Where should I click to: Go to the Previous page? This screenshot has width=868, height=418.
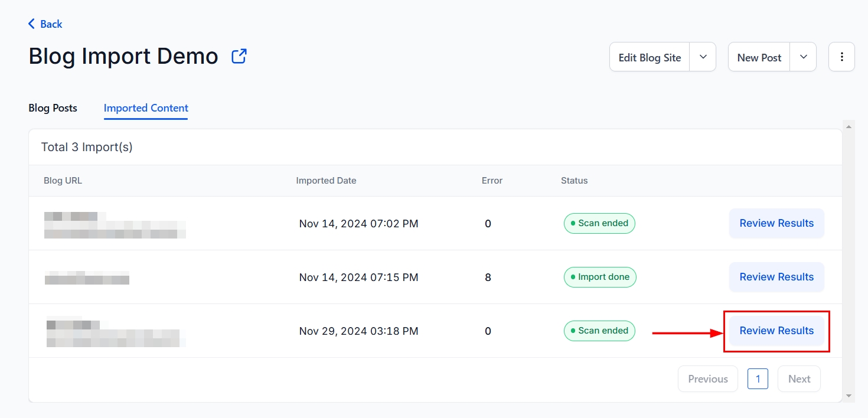pos(707,379)
